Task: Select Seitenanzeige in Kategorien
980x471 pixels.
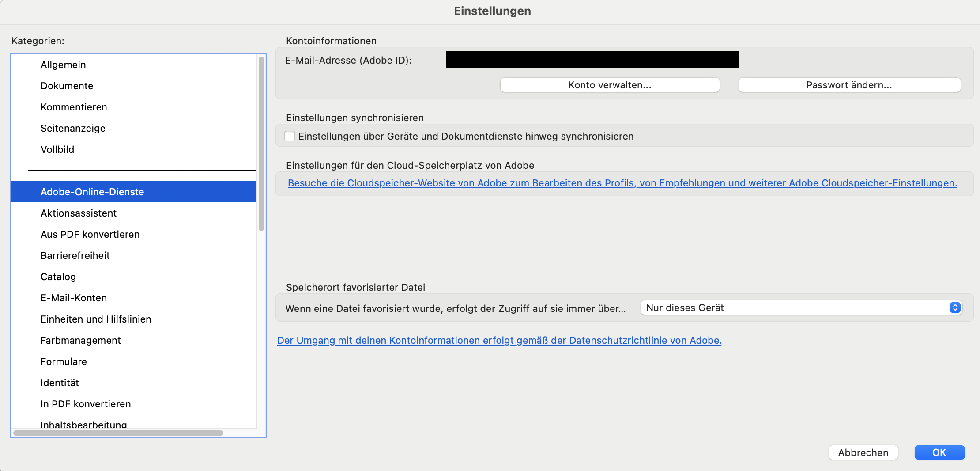Action: [133, 128]
